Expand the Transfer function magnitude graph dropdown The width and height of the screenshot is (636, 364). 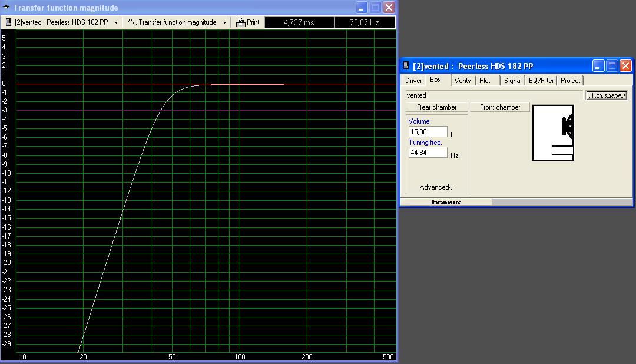[224, 22]
